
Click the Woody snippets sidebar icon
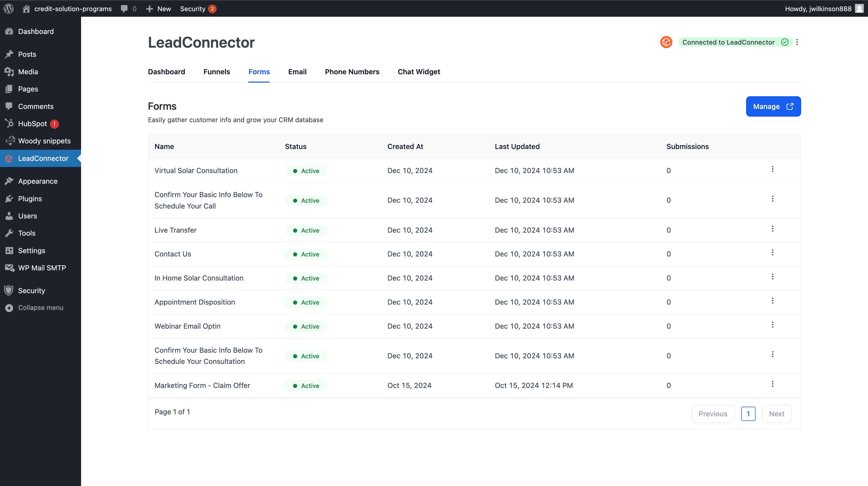pos(10,141)
